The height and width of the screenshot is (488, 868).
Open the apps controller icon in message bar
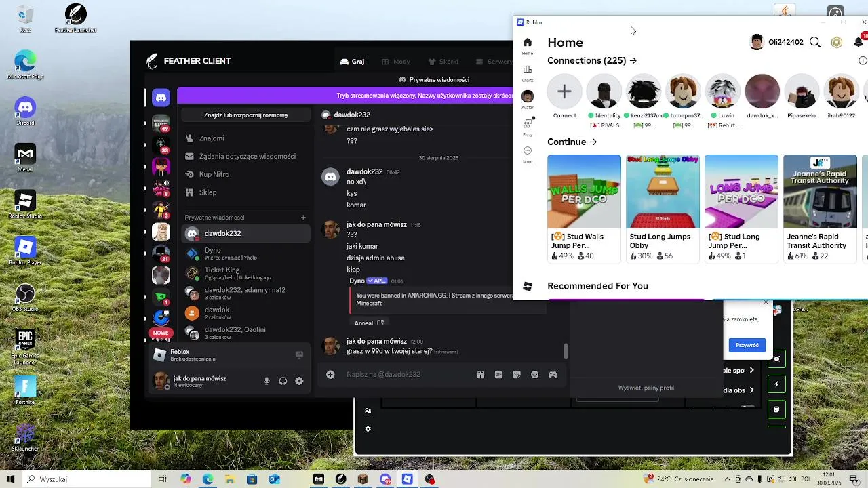(553, 374)
